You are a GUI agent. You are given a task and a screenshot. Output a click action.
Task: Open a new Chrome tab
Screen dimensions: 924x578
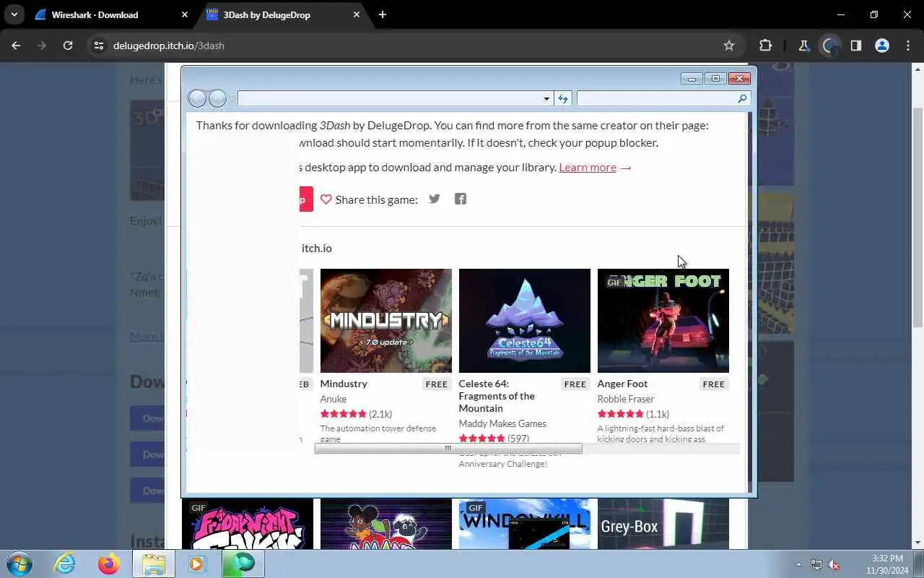383,14
